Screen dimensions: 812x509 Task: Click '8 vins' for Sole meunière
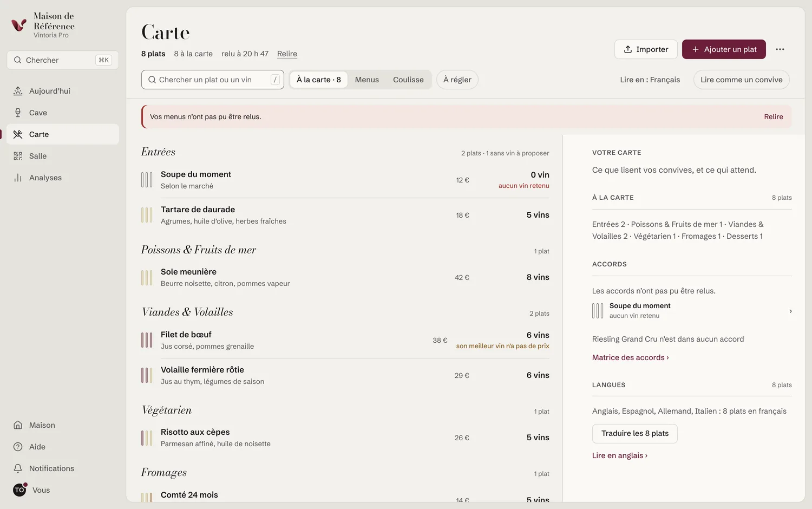(538, 277)
